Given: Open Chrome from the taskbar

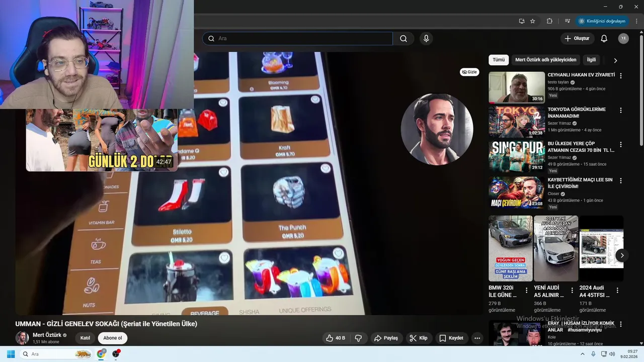Looking at the screenshot, I should tap(101, 354).
